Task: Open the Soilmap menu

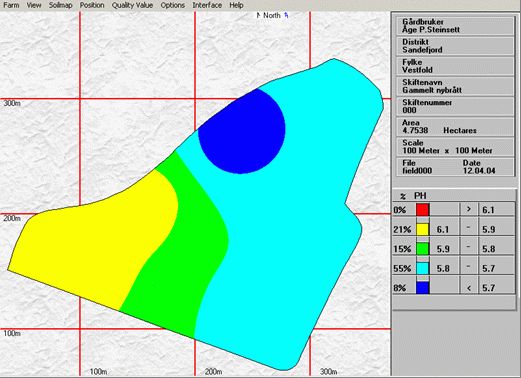Action: [60, 5]
